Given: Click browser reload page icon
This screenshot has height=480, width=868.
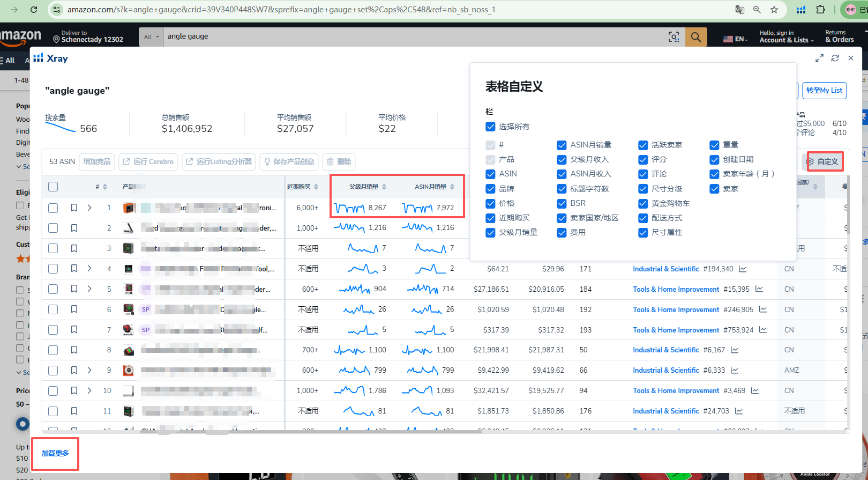Looking at the screenshot, I should tap(34, 10).
